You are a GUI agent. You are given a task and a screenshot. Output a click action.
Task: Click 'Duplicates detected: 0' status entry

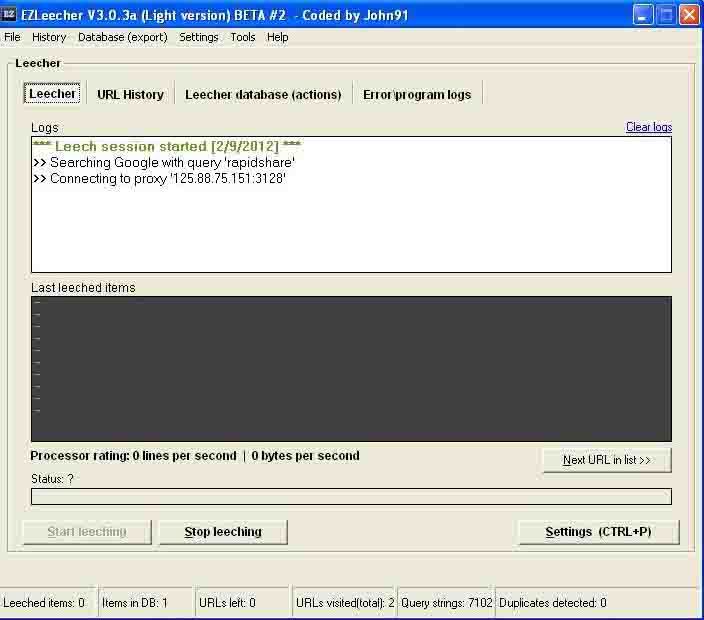(x=553, y=602)
